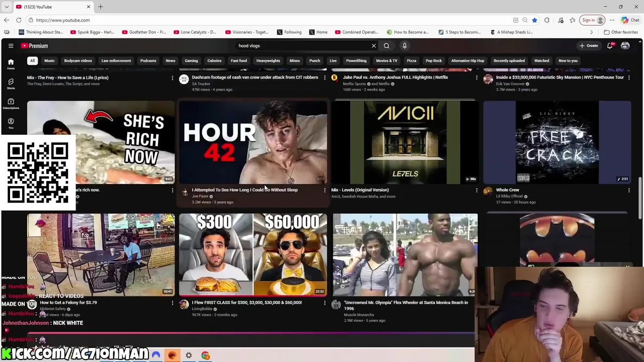The height and width of the screenshot is (362, 644).
Task: Open the Free Crack thumbnail
Action: [x=557, y=142]
